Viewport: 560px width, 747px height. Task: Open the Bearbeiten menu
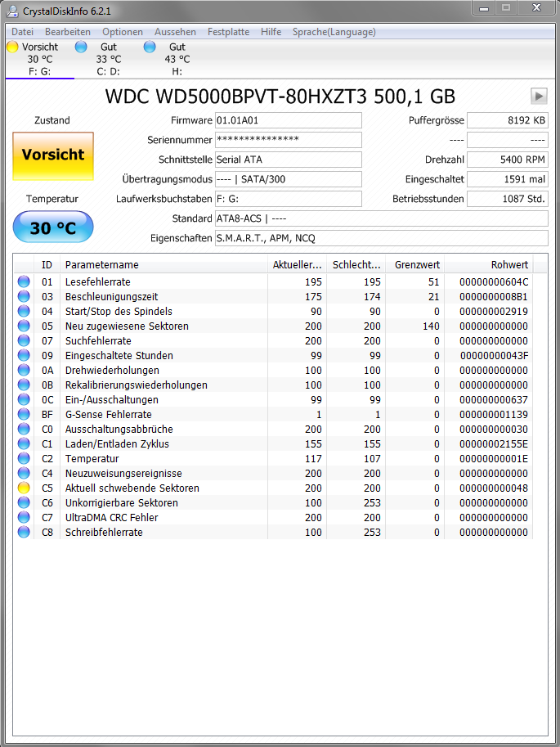click(x=68, y=32)
